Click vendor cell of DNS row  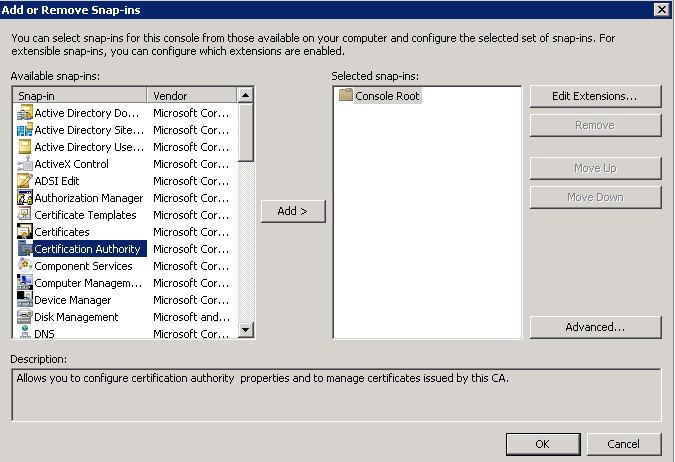[191, 334]
